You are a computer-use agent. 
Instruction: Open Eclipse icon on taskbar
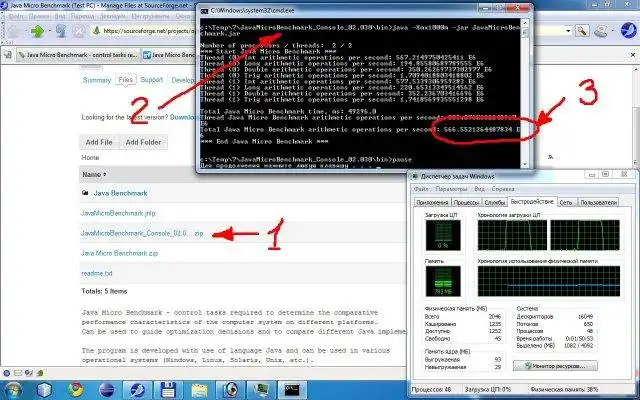tap(107, 390)
